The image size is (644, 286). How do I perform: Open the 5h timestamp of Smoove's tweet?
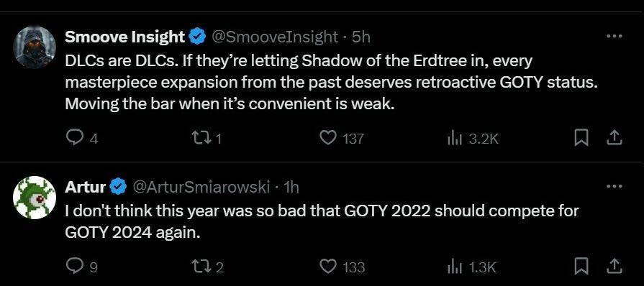(x=361, y=37)
